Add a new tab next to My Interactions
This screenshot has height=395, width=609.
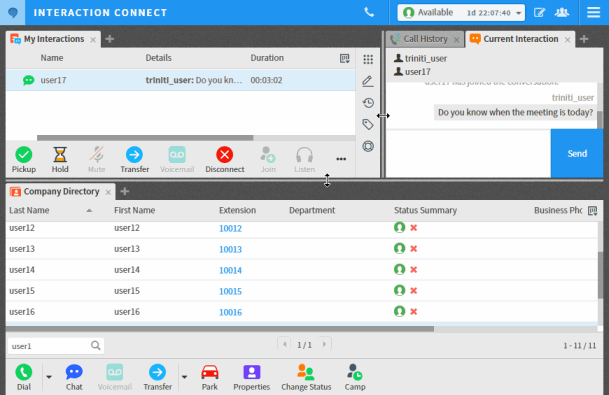coord(110,39)
